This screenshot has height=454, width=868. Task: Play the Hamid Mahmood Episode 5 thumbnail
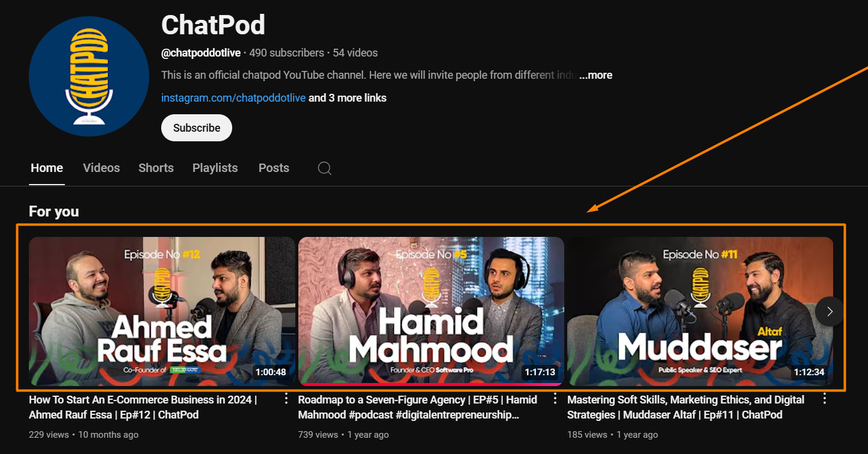point(431,311)
